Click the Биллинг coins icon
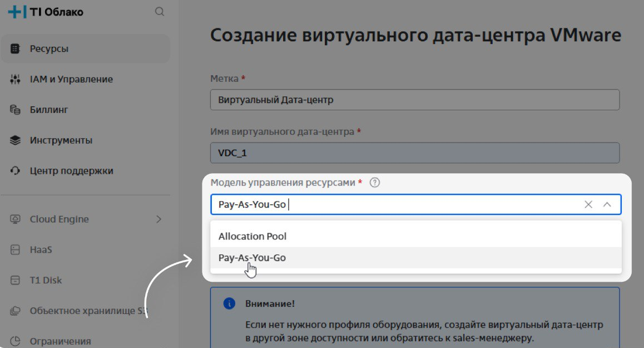The width and height of the screenshot is (644, 348). pos(16,110)
